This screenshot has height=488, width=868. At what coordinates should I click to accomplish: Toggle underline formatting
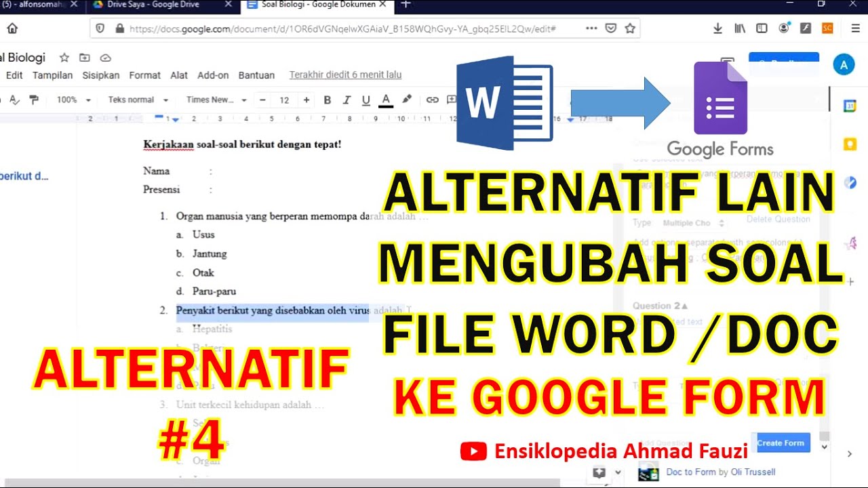point(366,100)
